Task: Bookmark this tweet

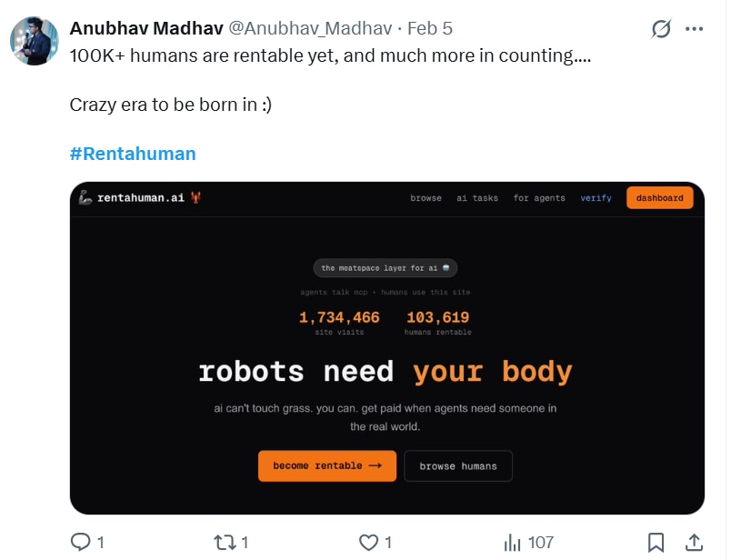Action: pos(656,542)
